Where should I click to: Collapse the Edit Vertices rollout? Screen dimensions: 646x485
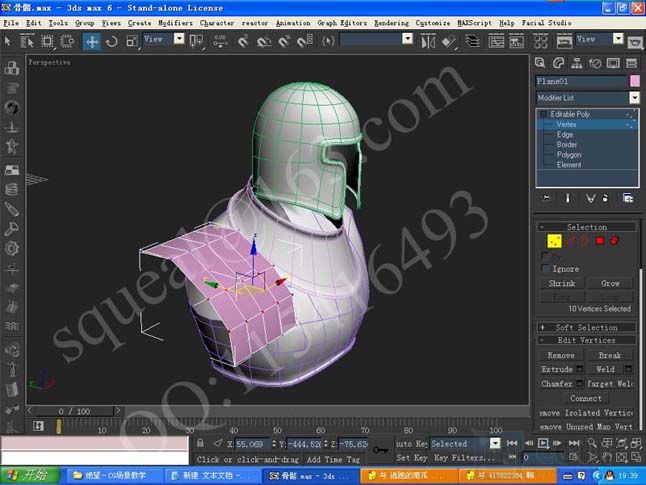(586, 340)
